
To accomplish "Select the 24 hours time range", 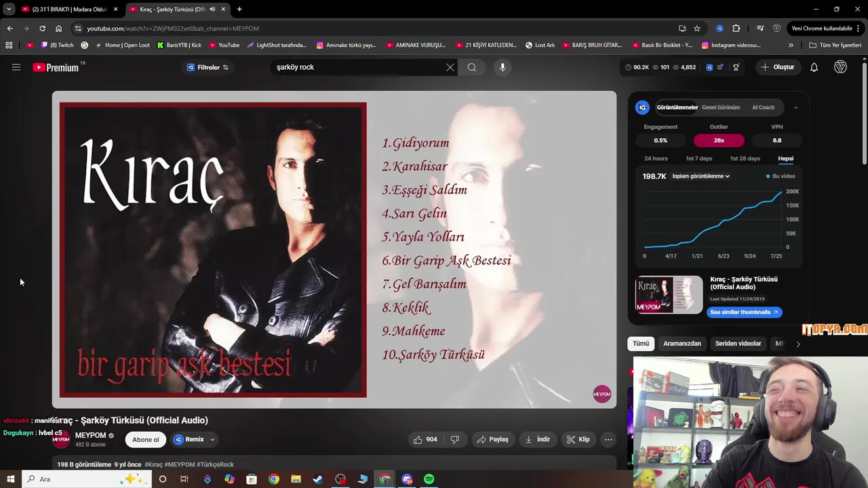I will tap(656, 159).
